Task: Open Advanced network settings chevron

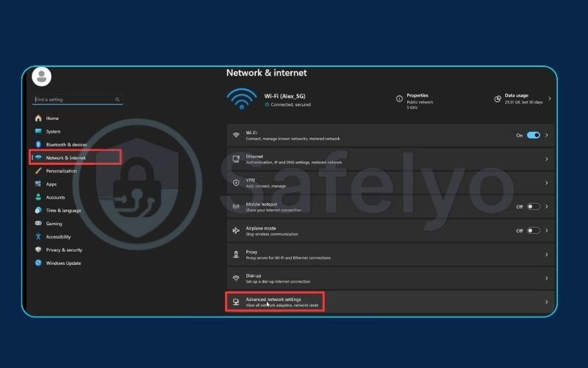Action: tap(546, 302)
